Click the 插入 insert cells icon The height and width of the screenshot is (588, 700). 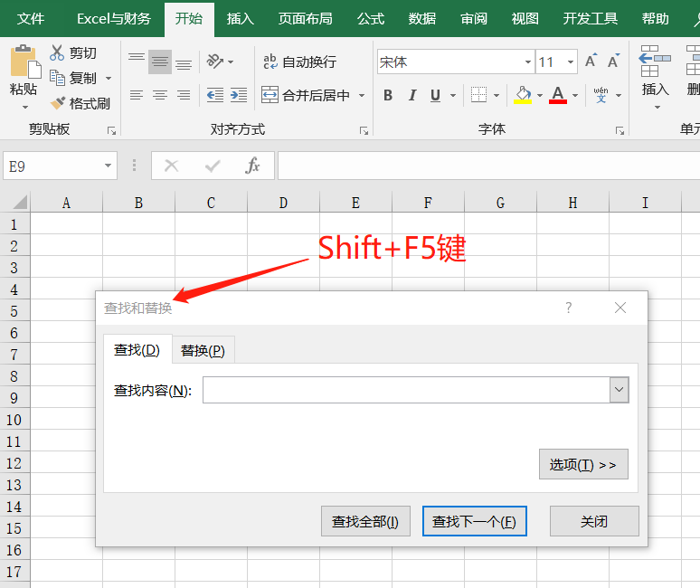(x=655, y=62)
